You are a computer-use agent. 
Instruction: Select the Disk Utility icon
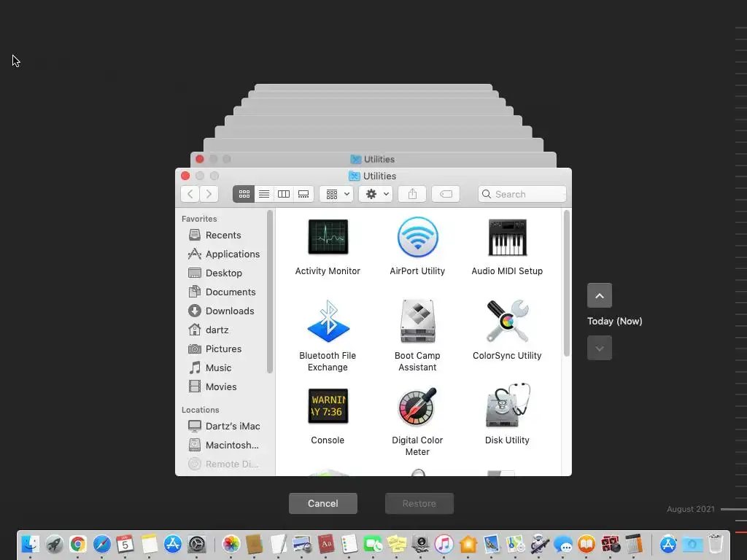click(x=508, y=405)
